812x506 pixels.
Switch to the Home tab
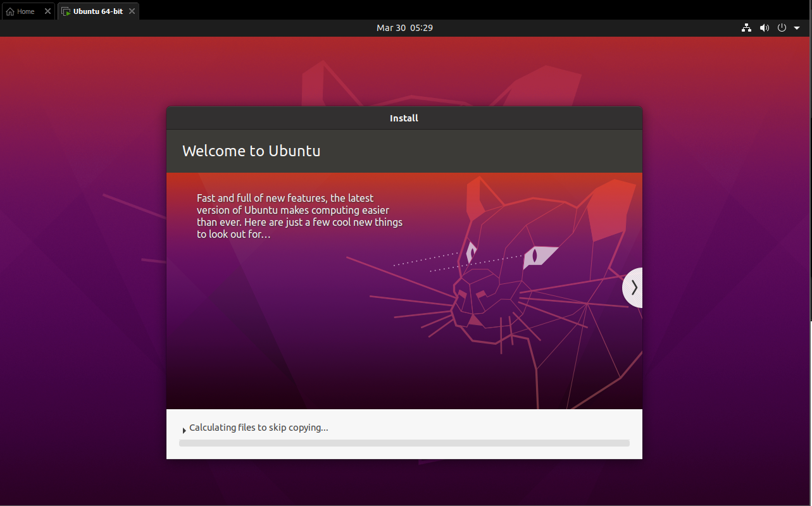(x=28, y=11)
